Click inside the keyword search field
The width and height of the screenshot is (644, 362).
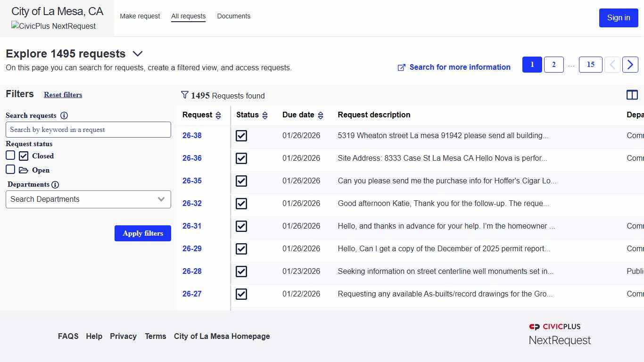tap(88, 130)
